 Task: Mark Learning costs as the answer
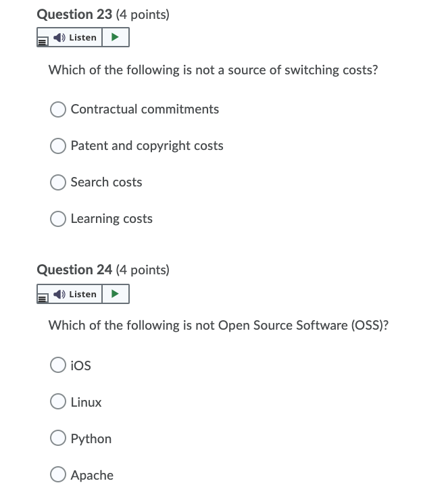coord(58,219)
